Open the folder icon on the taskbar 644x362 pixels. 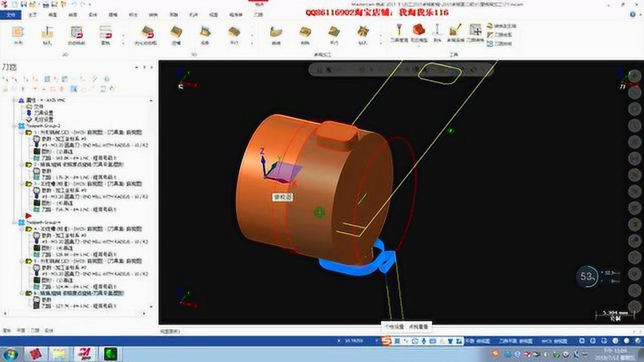coord(59,354)
